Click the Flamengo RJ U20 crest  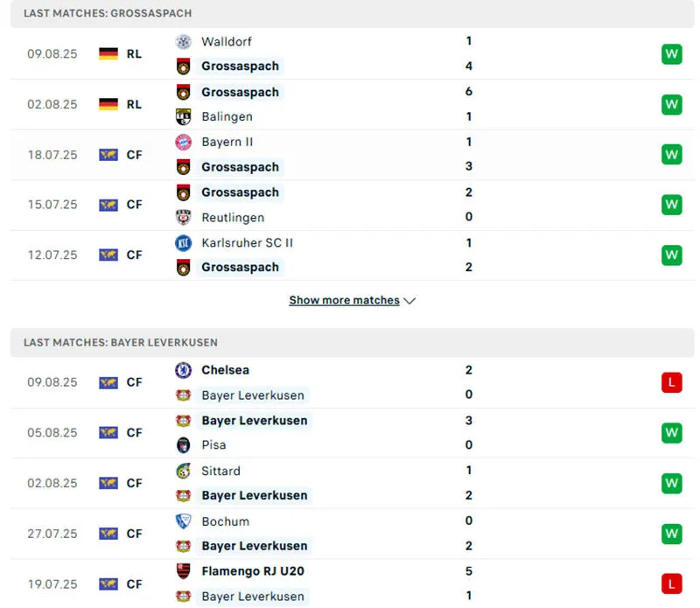[183, 571]
